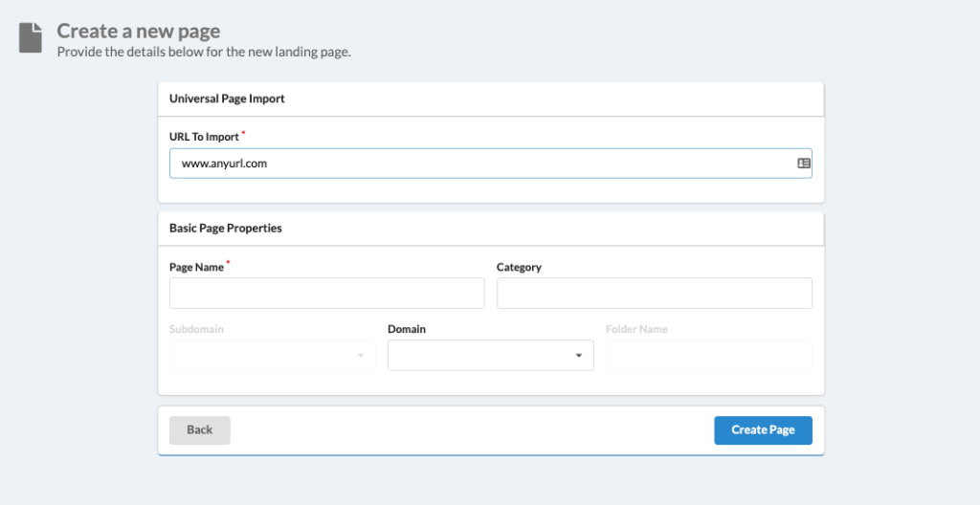Open the Domain dropdown

[x=491, y=355]
